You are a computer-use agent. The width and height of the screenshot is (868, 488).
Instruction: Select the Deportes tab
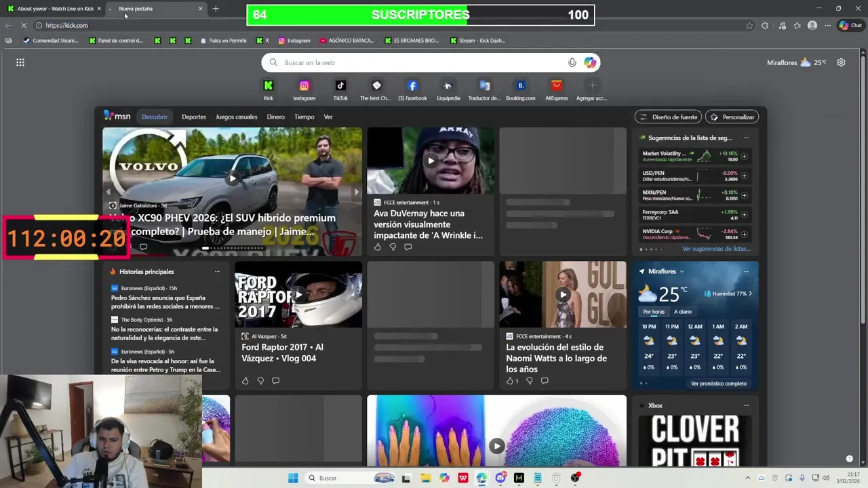[194, 117]
